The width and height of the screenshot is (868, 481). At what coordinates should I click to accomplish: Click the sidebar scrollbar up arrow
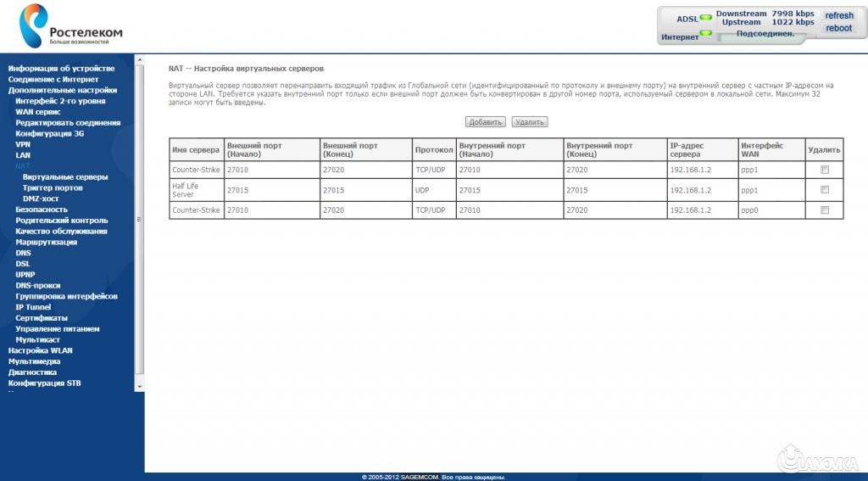[140, 59]
